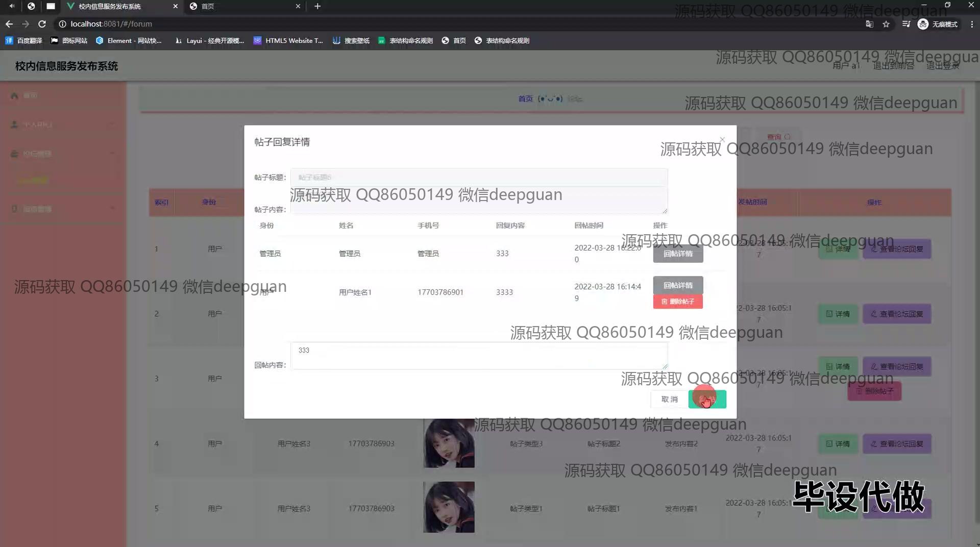Open the Layui bookmark link

210,40
